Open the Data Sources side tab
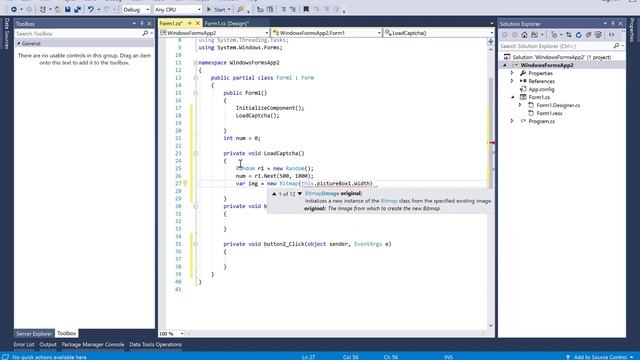This screenshot has width=640, height=360. point(6,34)
